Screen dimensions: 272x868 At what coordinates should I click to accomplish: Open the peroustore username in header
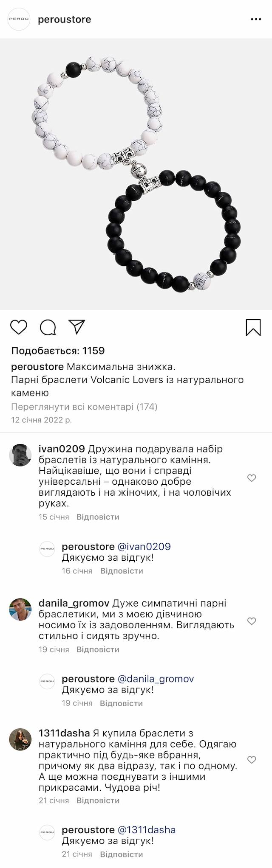click(65, 20)
